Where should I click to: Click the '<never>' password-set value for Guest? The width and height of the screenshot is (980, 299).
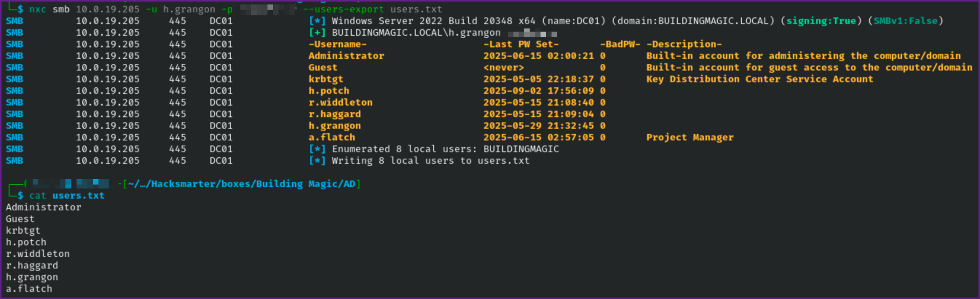tap(504, 68)
